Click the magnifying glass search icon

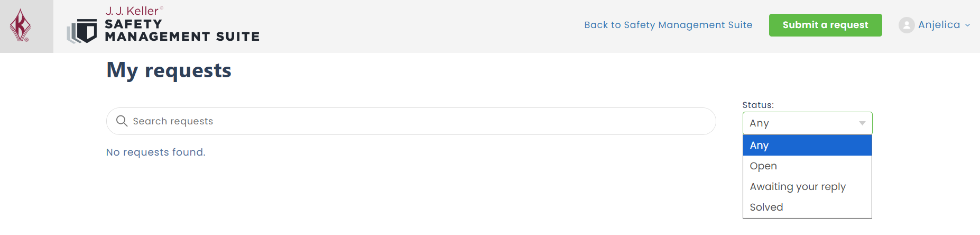[x=122, y=121]
